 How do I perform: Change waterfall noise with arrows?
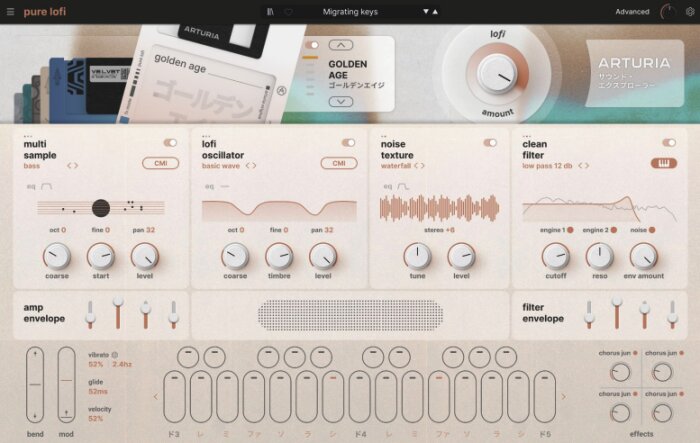pos(419,166)
